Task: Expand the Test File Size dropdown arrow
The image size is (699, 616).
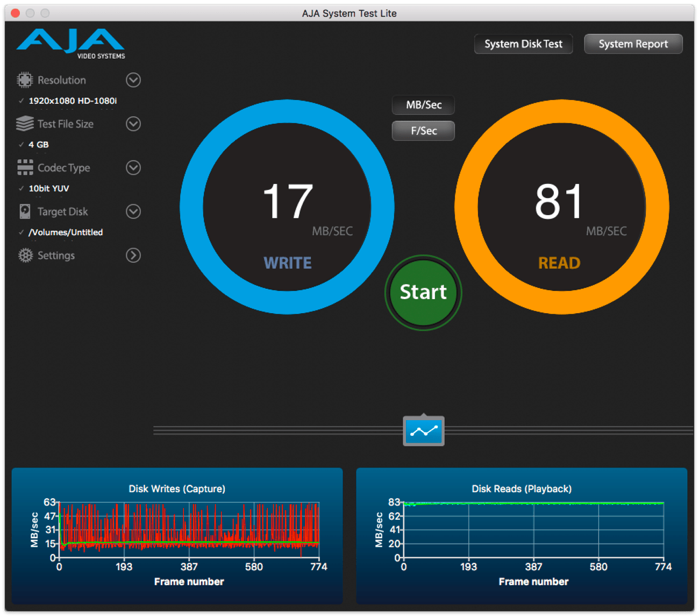Action: point(133,124)
